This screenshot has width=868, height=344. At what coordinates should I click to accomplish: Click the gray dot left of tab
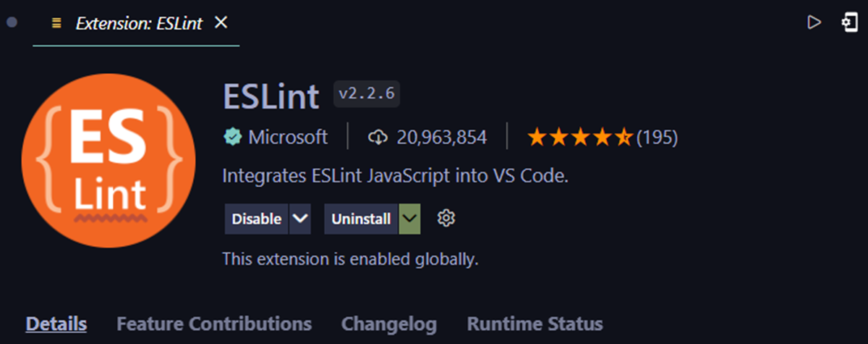12,23
